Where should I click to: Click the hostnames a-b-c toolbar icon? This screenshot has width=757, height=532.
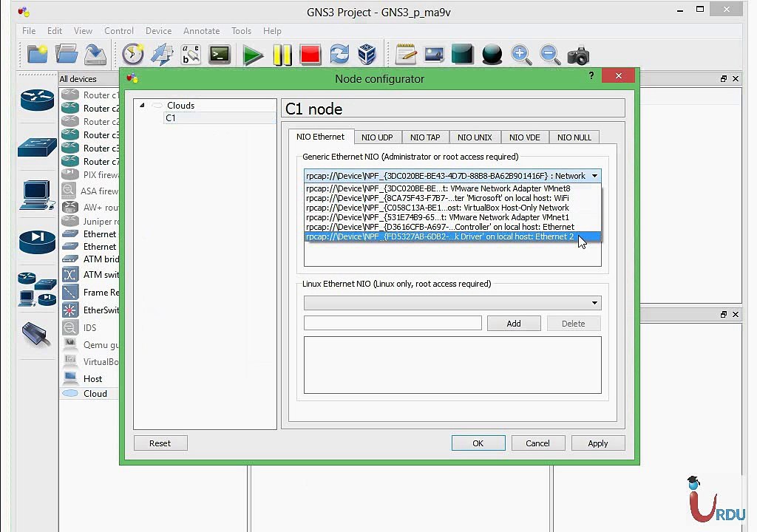click(x=191, y=54)
